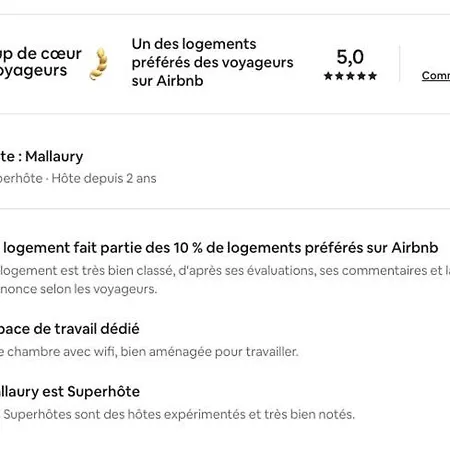Screen dimensions: 450x450
Task: Click the 5,0 rating score
Action: tap(350, 57)
